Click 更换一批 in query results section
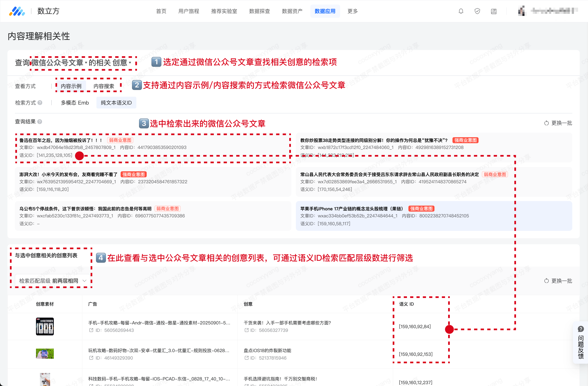The width and height of the screenshot is (588, 386). point(558,123)
